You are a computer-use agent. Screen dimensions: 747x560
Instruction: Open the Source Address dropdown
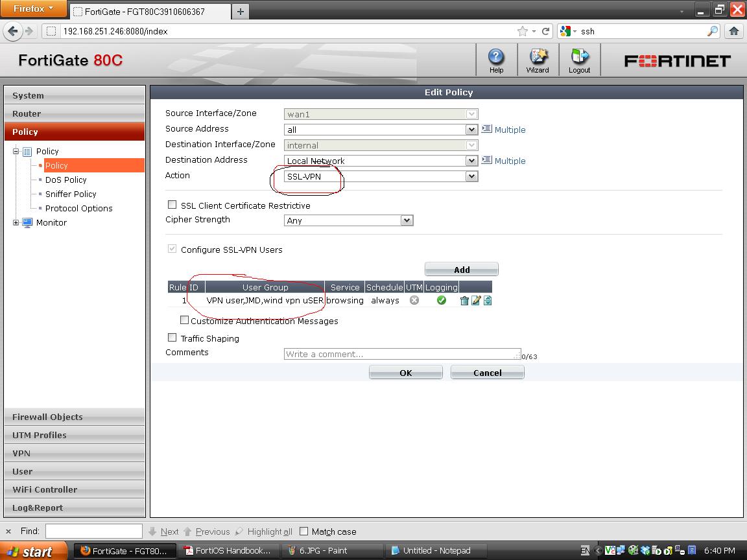pyautogui.click(x=381, y=130)
